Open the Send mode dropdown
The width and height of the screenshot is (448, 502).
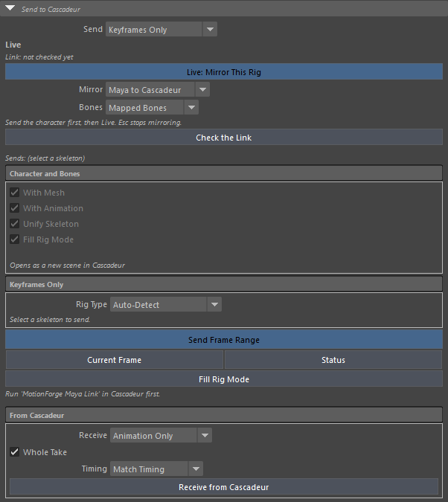[161, 30]
